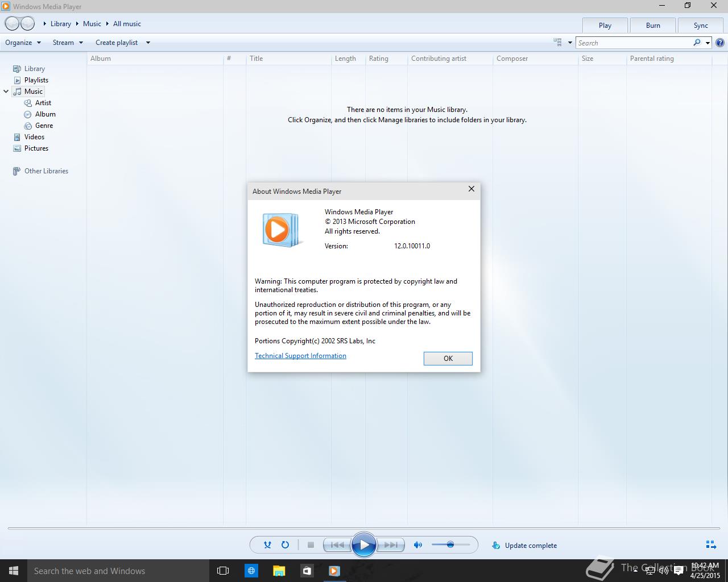Image resolution: width=728 pixels, height=582 pixels.
Task: Switch to the Sync tab
Action: (701, 26)
